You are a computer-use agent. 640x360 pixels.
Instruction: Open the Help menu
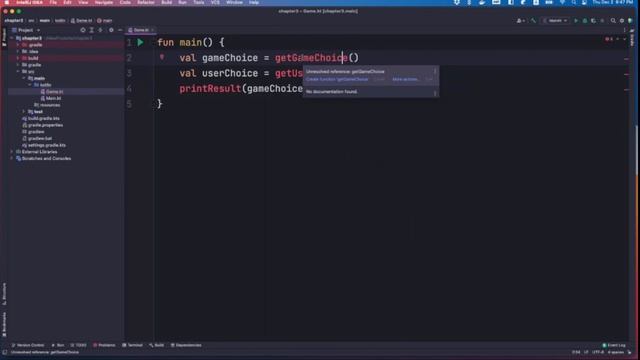click(254, 2)
